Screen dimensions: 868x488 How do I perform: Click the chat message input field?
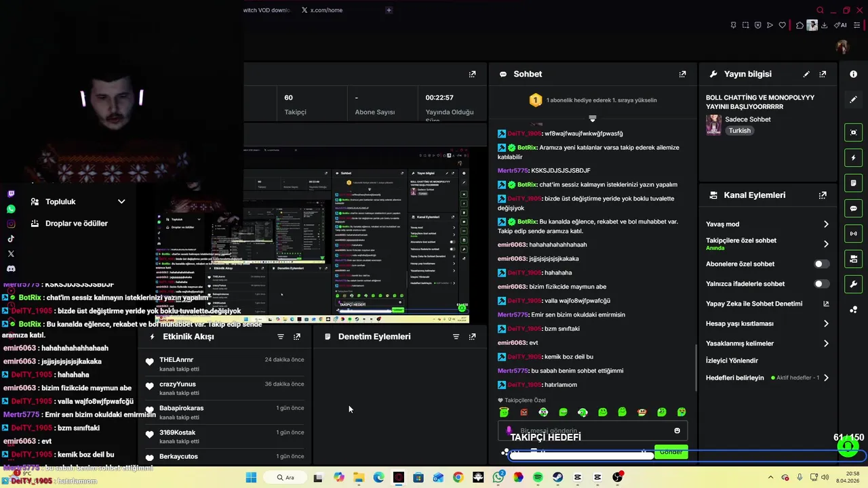(593, 430)
